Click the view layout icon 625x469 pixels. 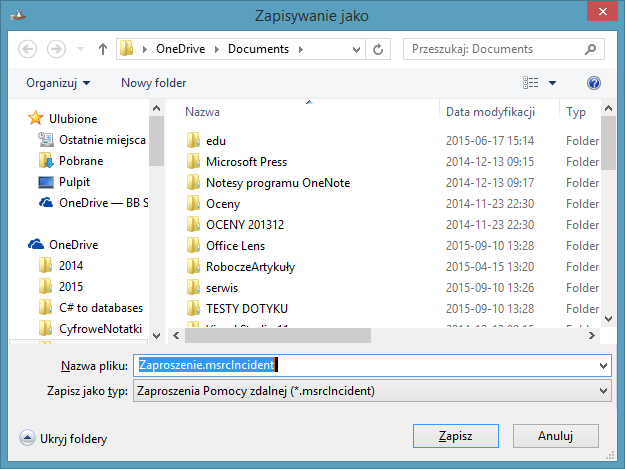532,83
